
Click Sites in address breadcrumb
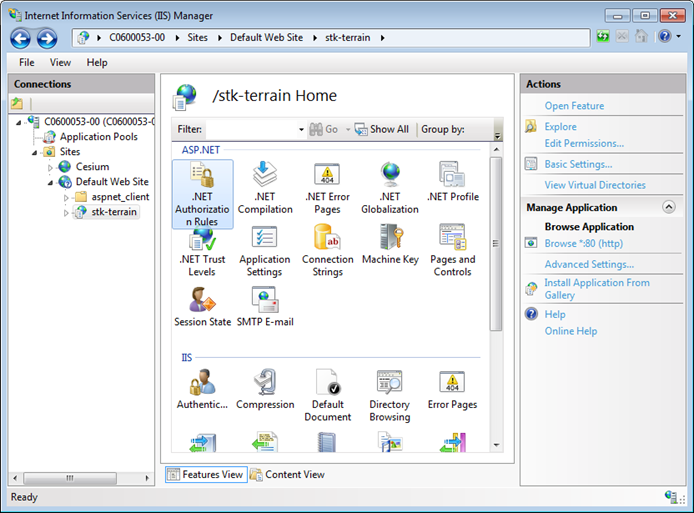197,38
